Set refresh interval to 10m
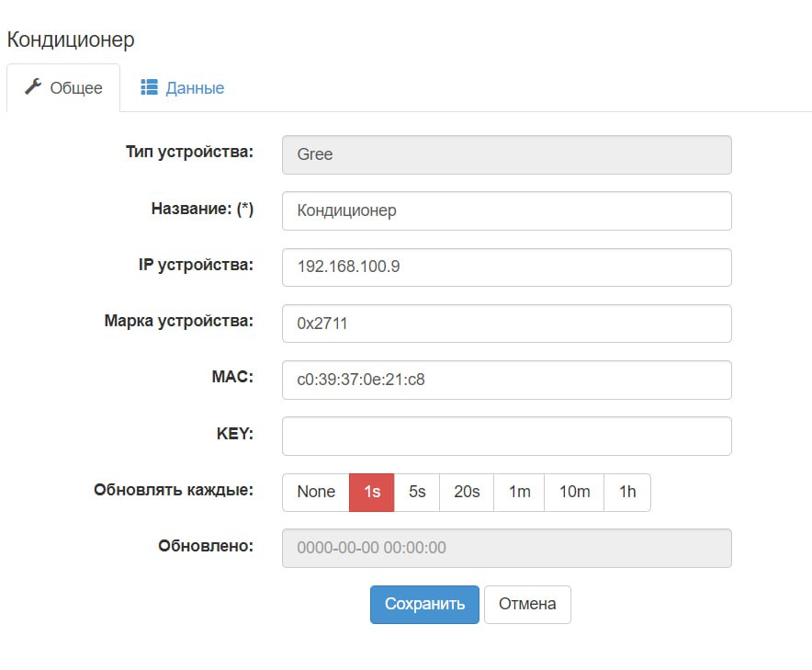Viewport: 812px width, 670px height. click(574, 492)
